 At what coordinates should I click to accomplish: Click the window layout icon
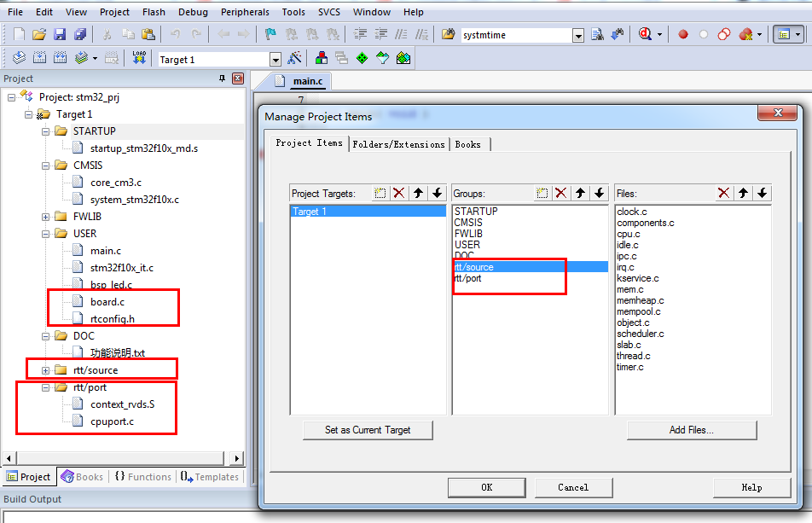(x=784, y=35)
